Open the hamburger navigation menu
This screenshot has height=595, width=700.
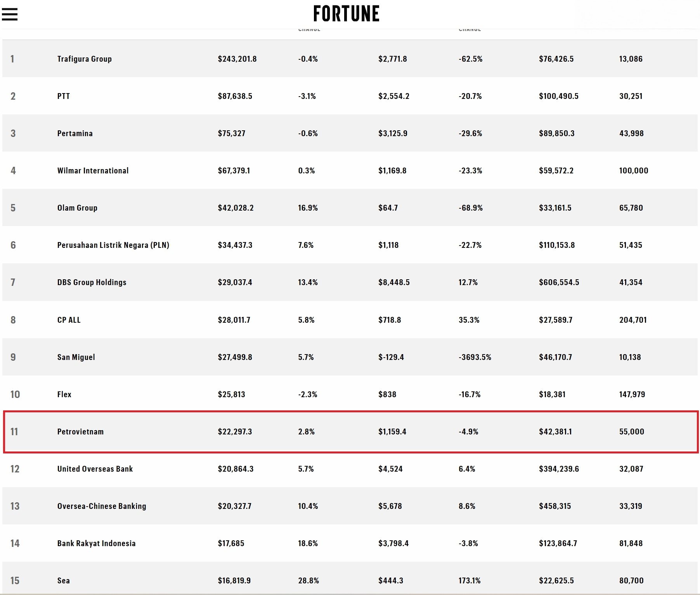(x=10, y=14)
